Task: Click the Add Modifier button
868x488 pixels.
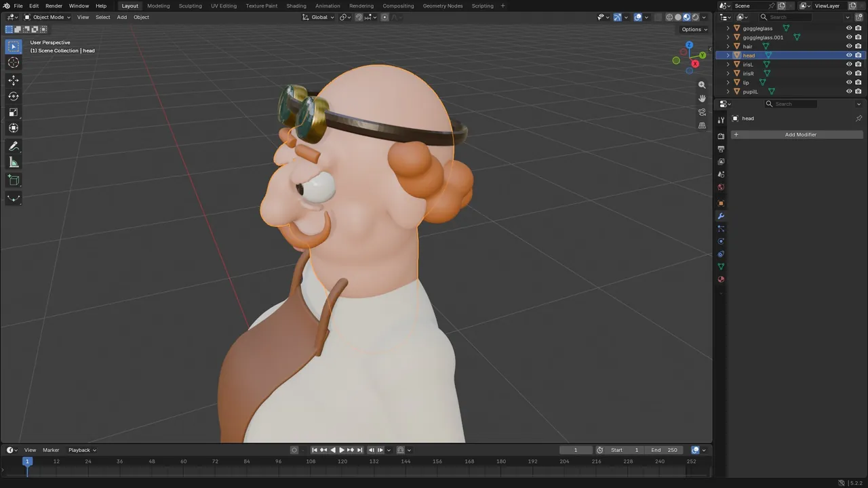Action: coord(797,135)
